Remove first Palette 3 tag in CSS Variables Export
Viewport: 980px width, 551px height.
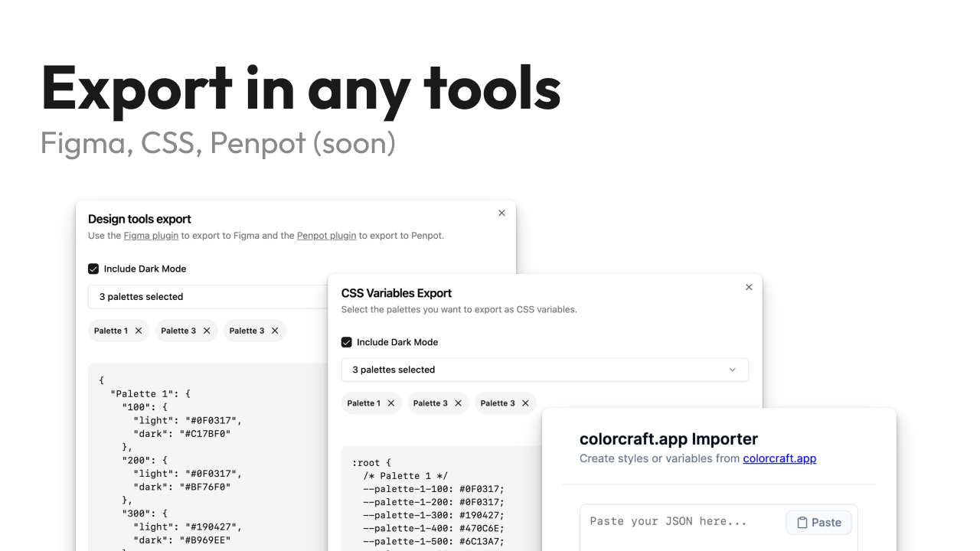click(x=459, y=403)
